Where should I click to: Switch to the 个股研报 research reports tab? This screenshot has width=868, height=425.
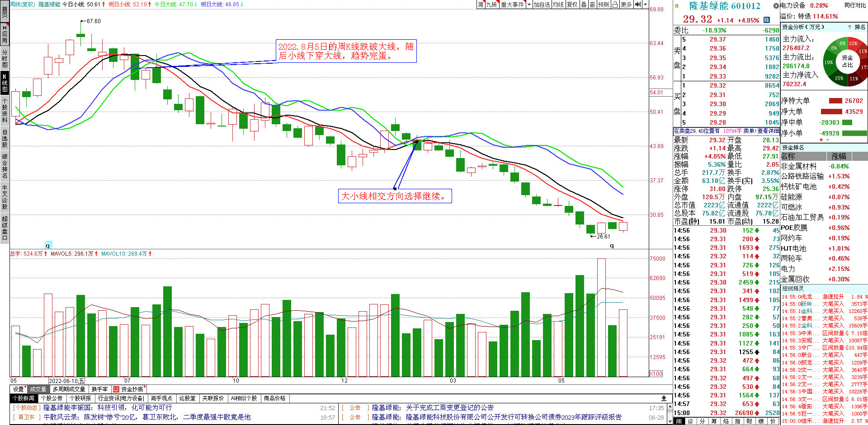[x=80, y=398]
